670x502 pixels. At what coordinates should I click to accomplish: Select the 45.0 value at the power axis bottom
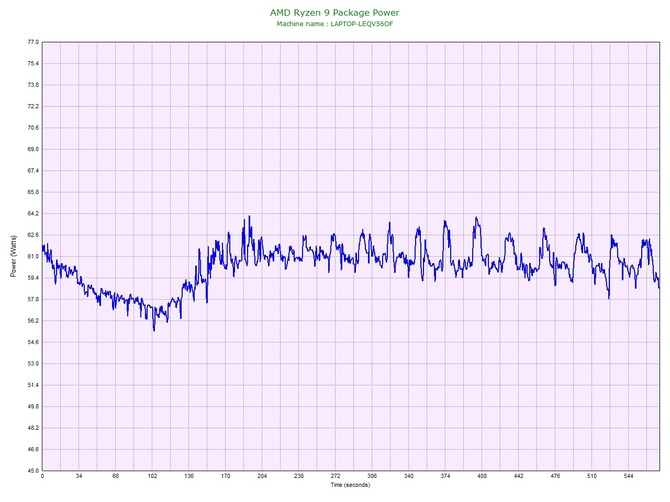(33, 470)
